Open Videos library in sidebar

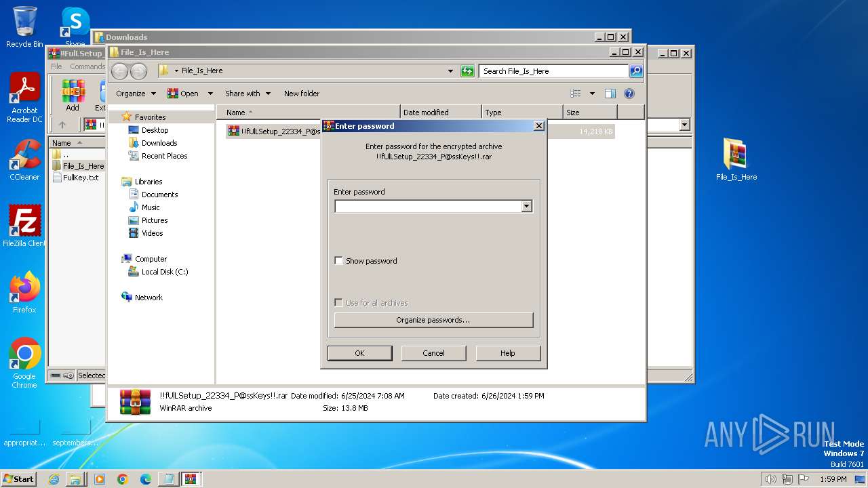tap(152, 233)
